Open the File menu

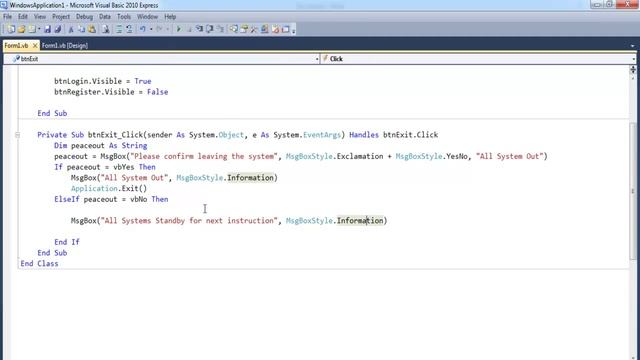point(7,17)
